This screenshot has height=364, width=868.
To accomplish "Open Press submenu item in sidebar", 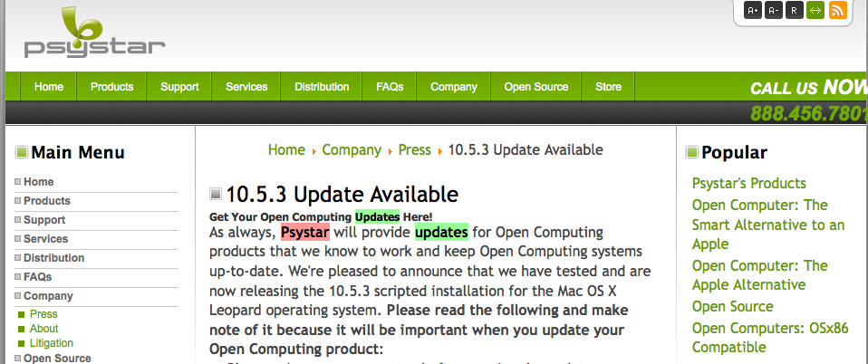I will click(43, 314).
